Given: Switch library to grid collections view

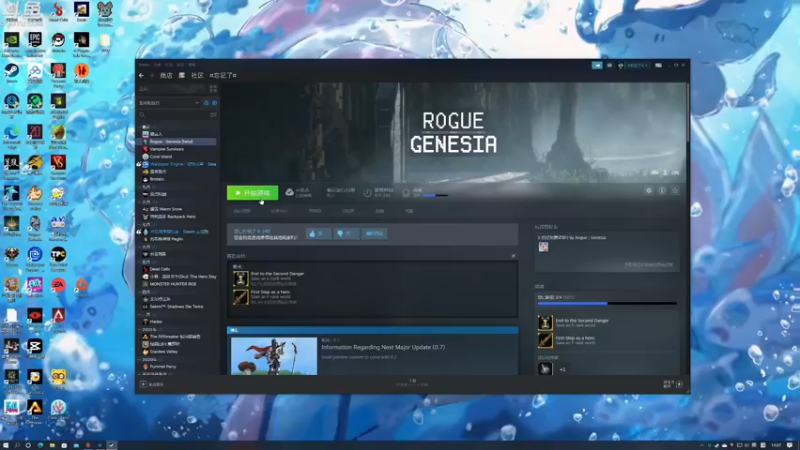Looking at the screenshot, I should 213,89.
